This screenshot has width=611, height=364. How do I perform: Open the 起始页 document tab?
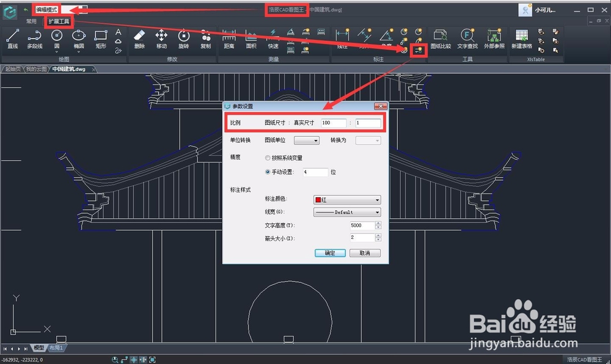coord(13,69)
